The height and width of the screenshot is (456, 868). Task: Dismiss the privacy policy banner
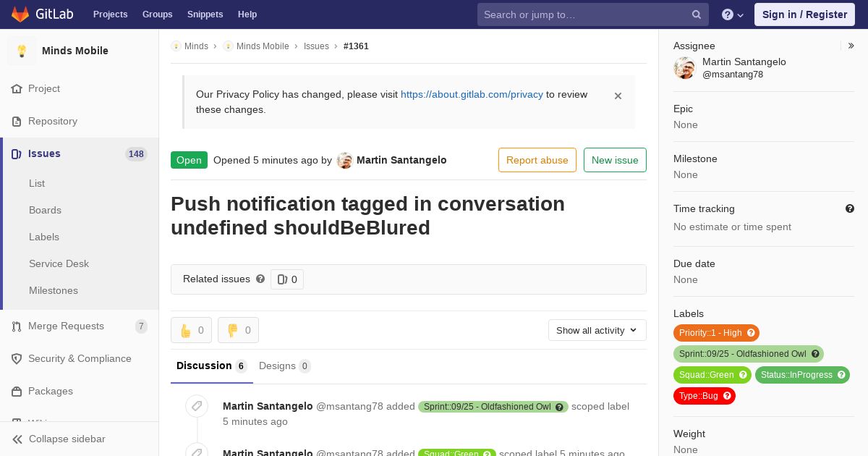click(618, 96)
